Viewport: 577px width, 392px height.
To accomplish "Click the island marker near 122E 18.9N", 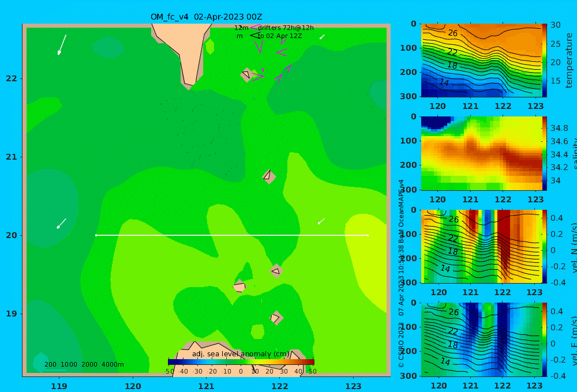I will tap(276, 318).
